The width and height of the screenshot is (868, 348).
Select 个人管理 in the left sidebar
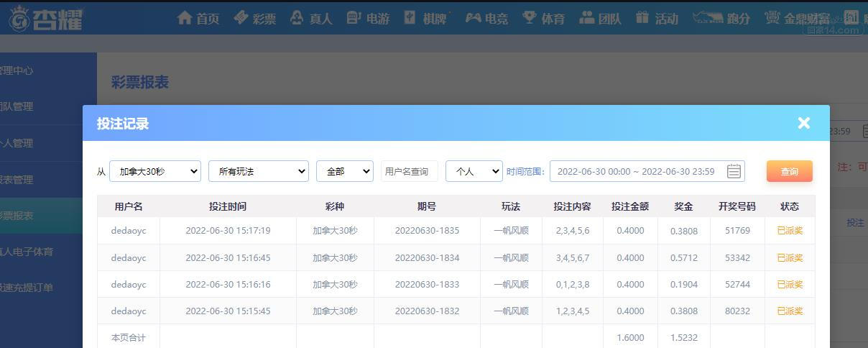17,143
